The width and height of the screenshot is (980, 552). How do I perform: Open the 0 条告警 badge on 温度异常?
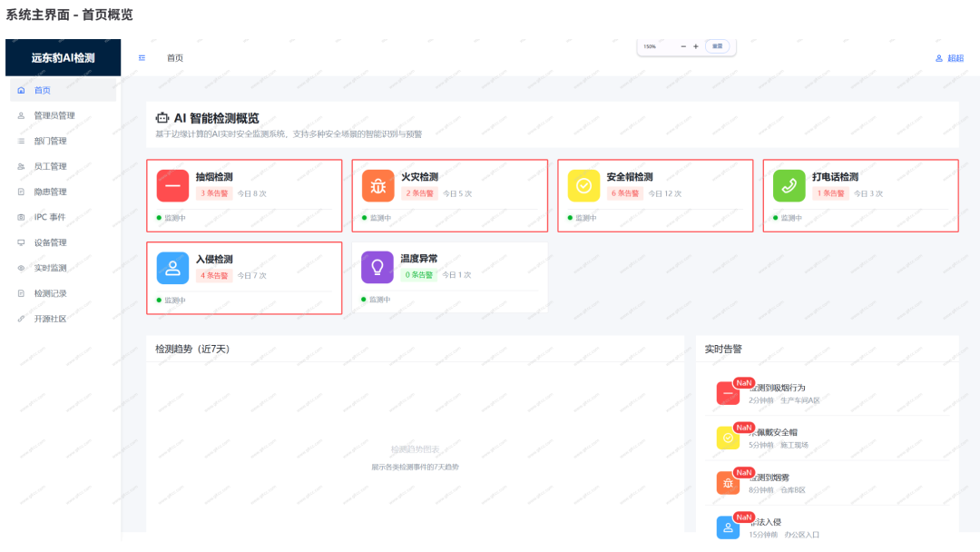pos(418,274)
